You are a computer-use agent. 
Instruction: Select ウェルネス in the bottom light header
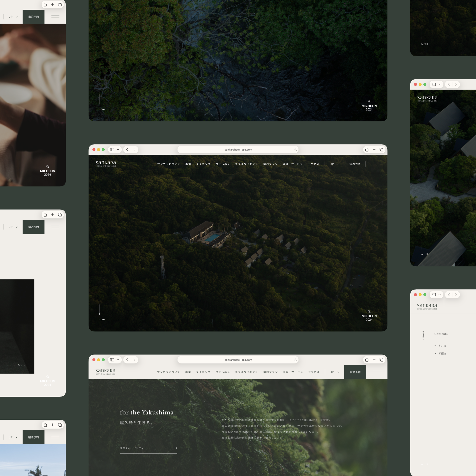tap(222, 372)
